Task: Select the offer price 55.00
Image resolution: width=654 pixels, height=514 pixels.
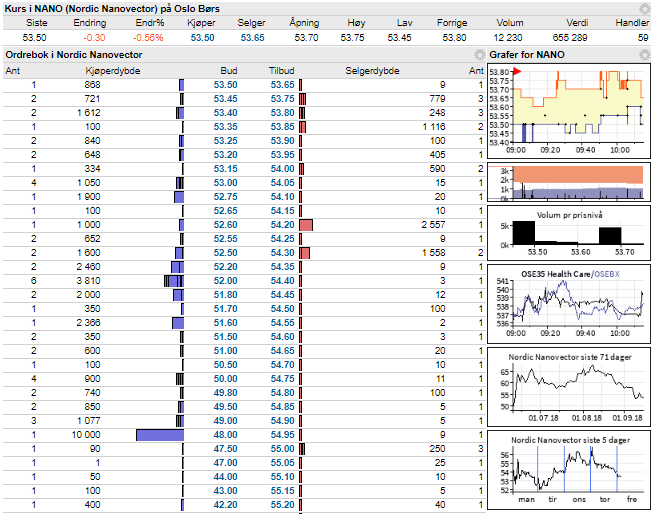Action: pos(282,449)
